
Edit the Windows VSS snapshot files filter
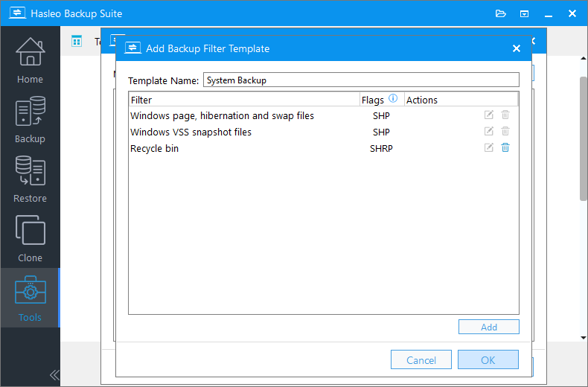pyautogui.click(x=488, y=131)
